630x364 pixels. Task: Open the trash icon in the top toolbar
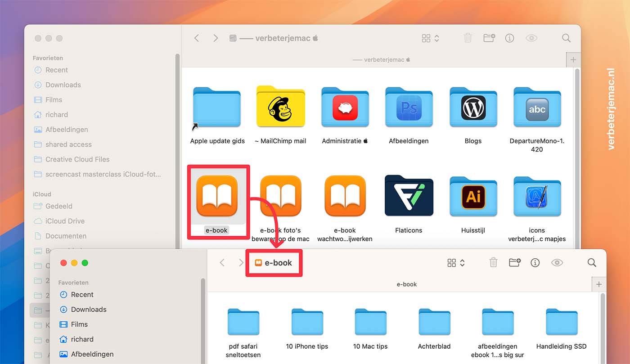pos(468,38)
